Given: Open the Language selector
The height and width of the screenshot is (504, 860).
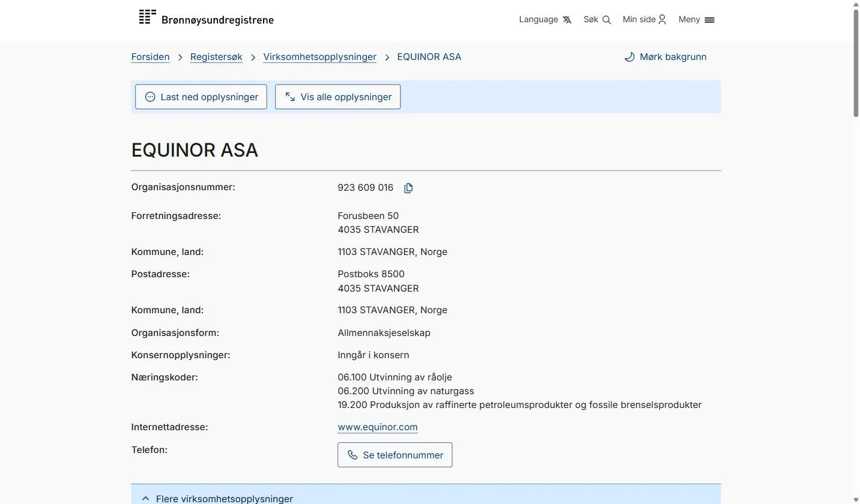Looking at the screenshot, I should 545,20.
